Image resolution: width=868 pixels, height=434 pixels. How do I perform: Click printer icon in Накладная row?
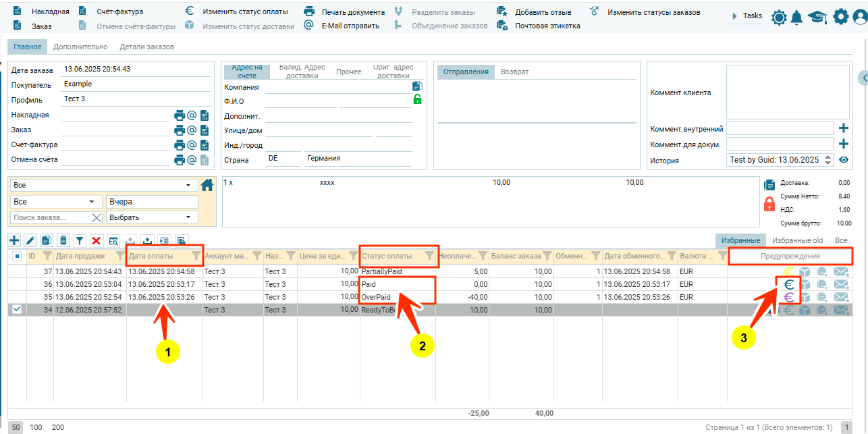pos(180,115)
